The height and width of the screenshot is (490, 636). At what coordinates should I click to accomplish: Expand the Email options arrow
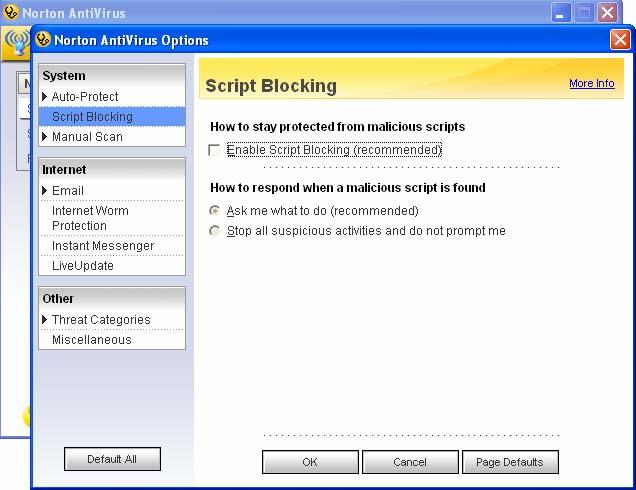point(45,191)
